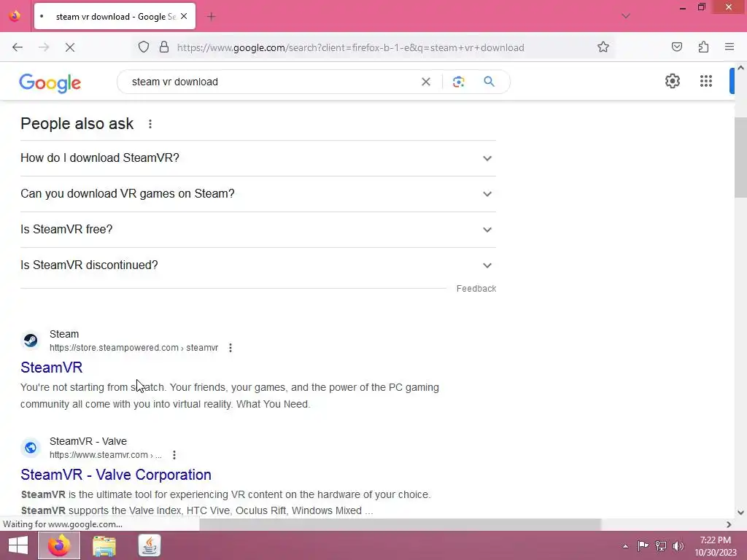Click the Google search magnifier button
Screen dimensions: 747x560
pyautogui.click(x=489, y=82)
